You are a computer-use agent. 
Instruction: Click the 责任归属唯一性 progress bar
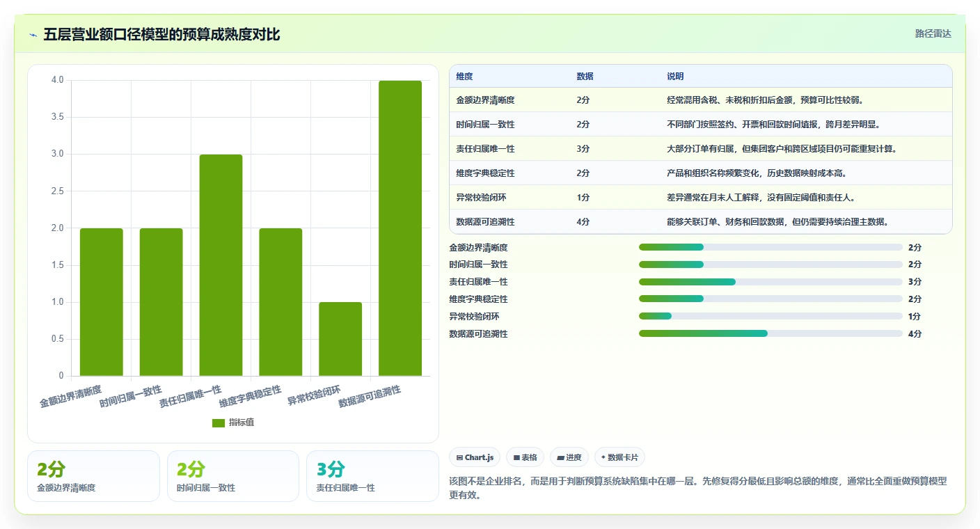click(x=770, y=282)
